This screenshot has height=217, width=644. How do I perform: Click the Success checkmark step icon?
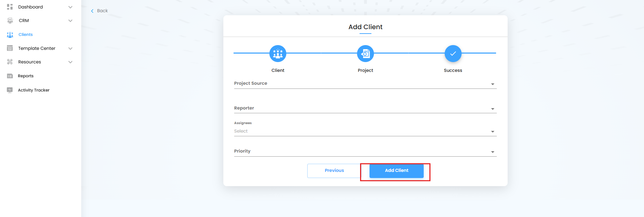(x=453, y=54)
